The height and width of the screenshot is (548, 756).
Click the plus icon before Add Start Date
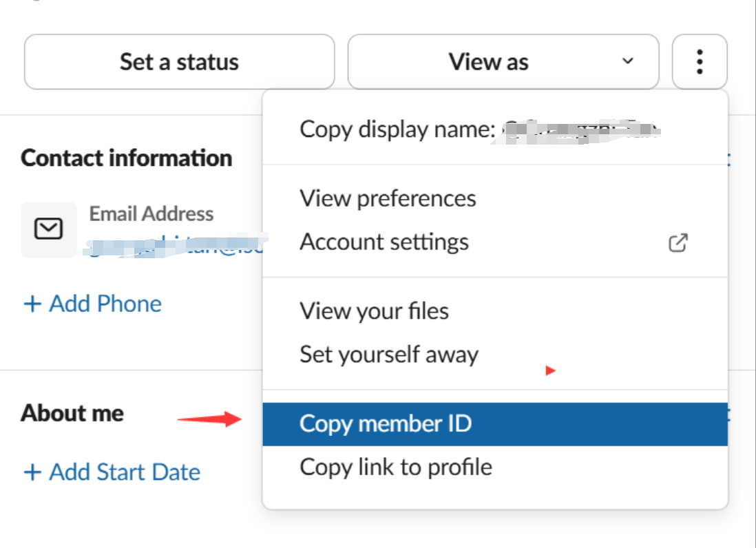click(32, 472)
